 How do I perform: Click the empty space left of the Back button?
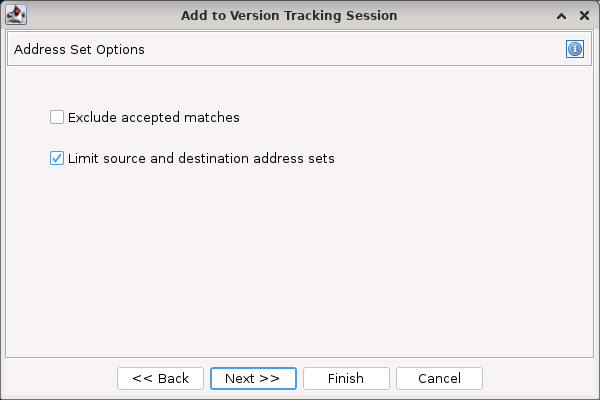click(60, 378)
